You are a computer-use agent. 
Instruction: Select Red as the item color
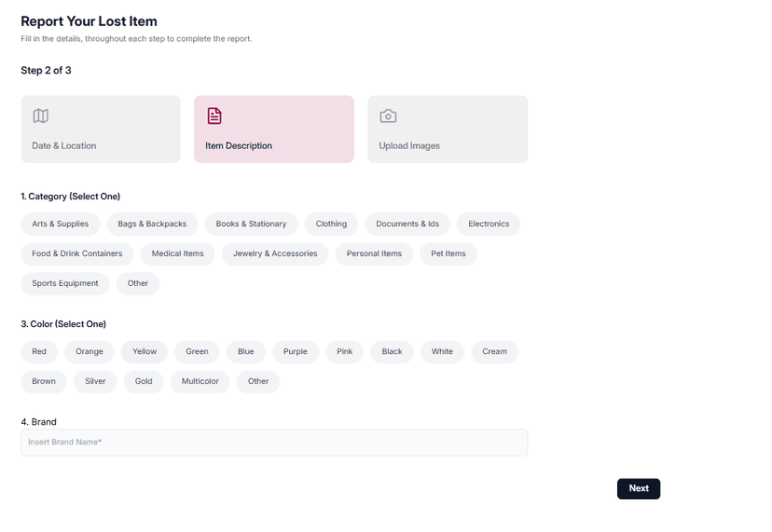[39, 352]
